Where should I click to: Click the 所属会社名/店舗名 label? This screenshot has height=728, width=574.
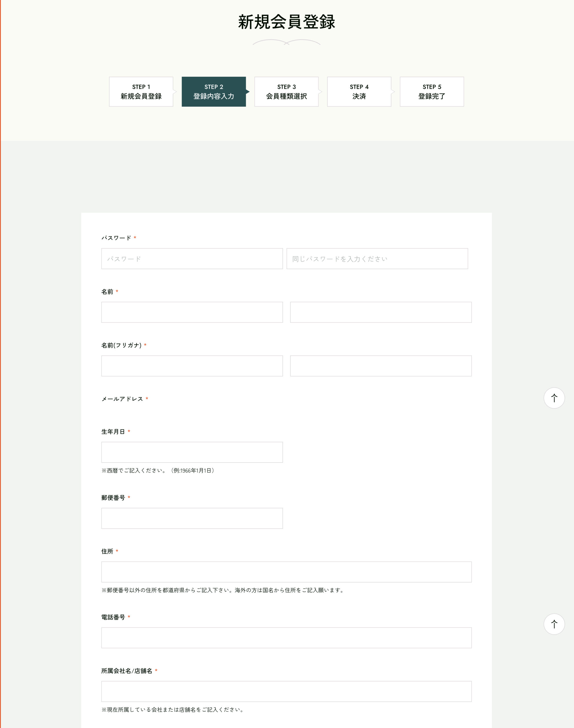pyautogui.click(x=127, y=671)
